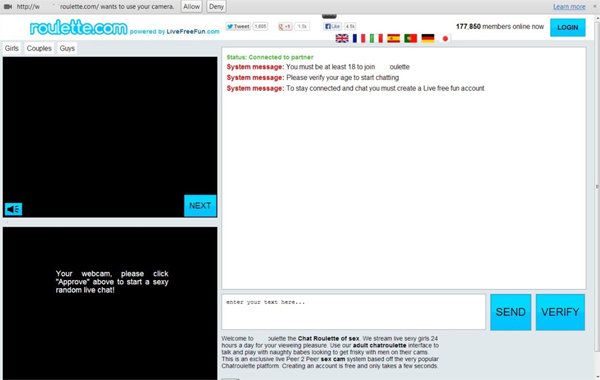The image size is (600, 380).
Task: Deny camera access in the permission bar
Action: point(216,7)
